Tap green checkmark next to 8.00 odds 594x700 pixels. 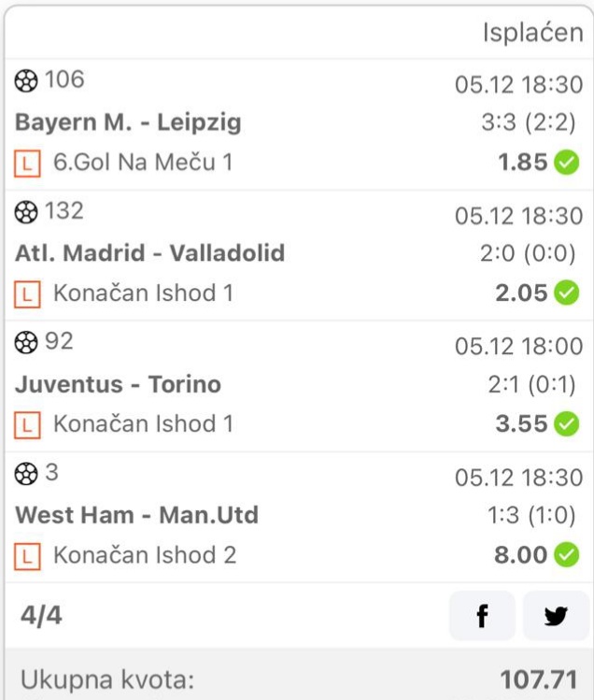tap(567, 555)
